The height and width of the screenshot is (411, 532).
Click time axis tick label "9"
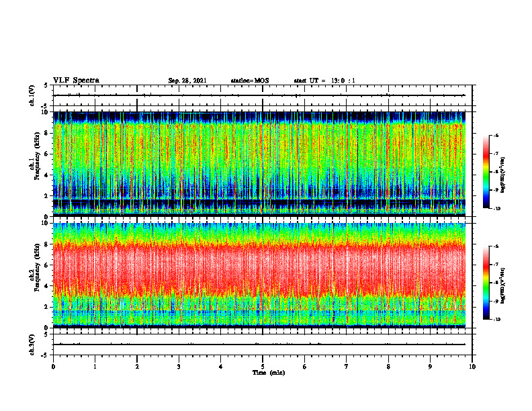click(430, 367)
